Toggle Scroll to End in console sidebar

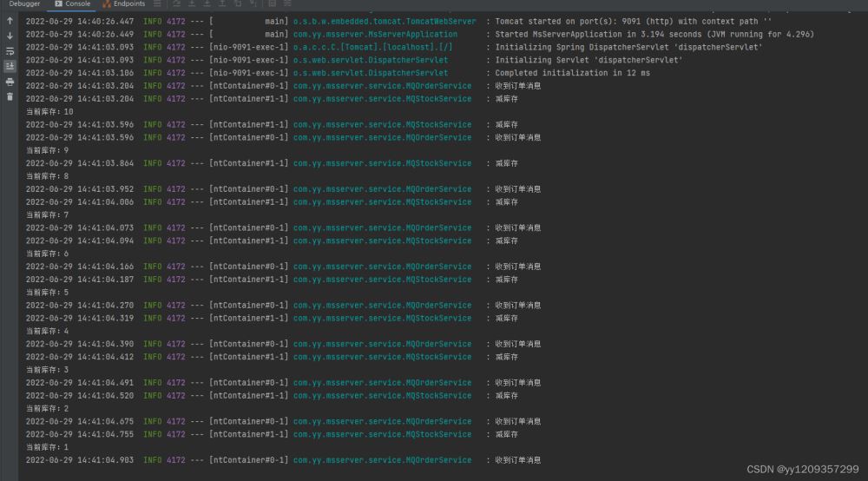10,66
